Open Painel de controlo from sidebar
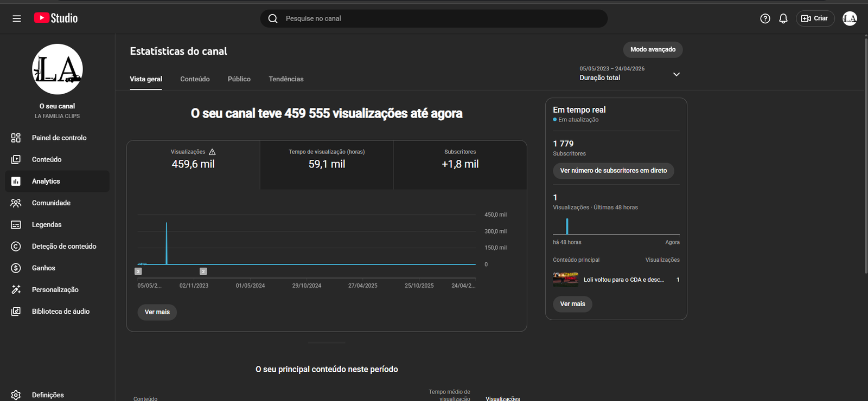The width and height of the screenshot is (868, 401). point(58,138)
